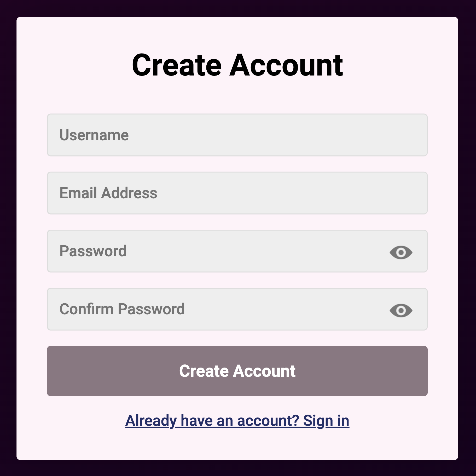Click empty pink card area below the Sign in link
This screenshot has height=476, width=476.
tap(237, 445)
